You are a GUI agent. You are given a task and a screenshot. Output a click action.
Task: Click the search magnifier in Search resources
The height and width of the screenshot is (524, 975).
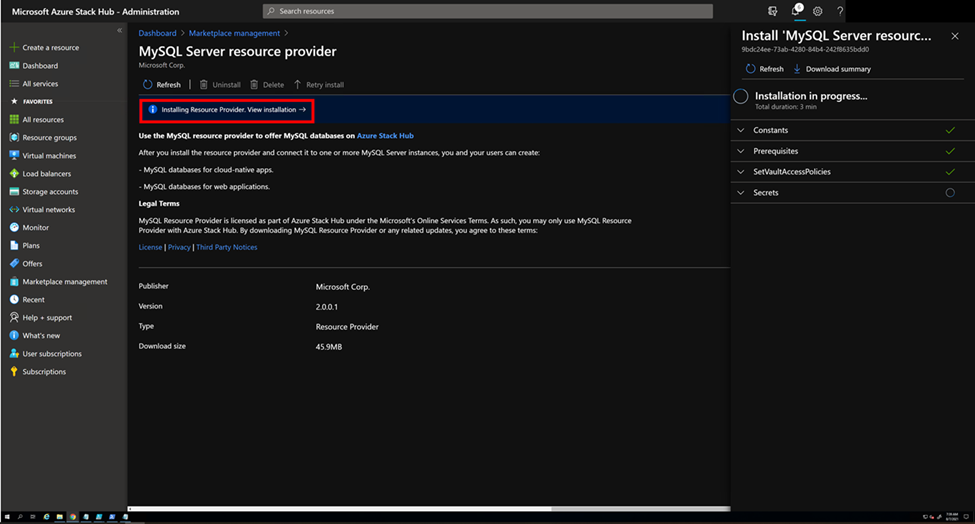[x=271, y=11]
